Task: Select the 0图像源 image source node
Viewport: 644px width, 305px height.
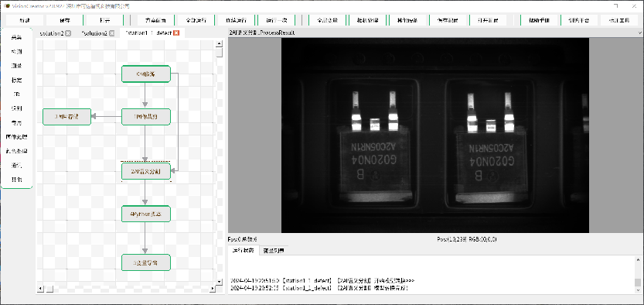Action: (x=146, y=74)
